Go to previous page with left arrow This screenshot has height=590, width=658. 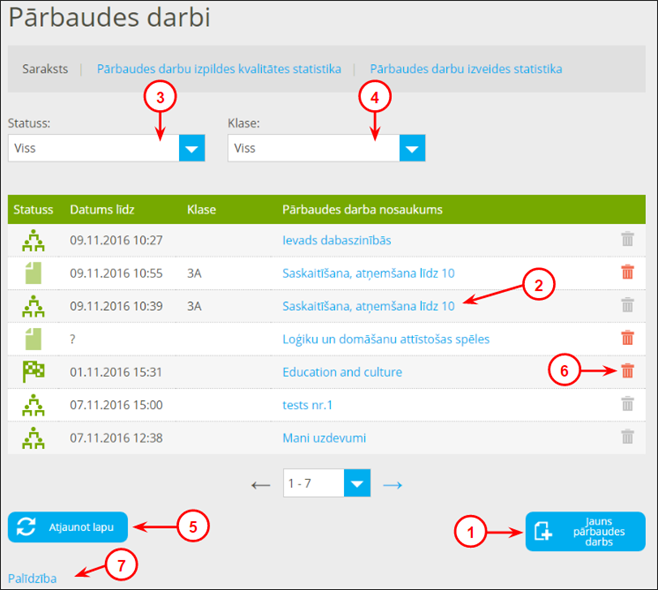261,485
